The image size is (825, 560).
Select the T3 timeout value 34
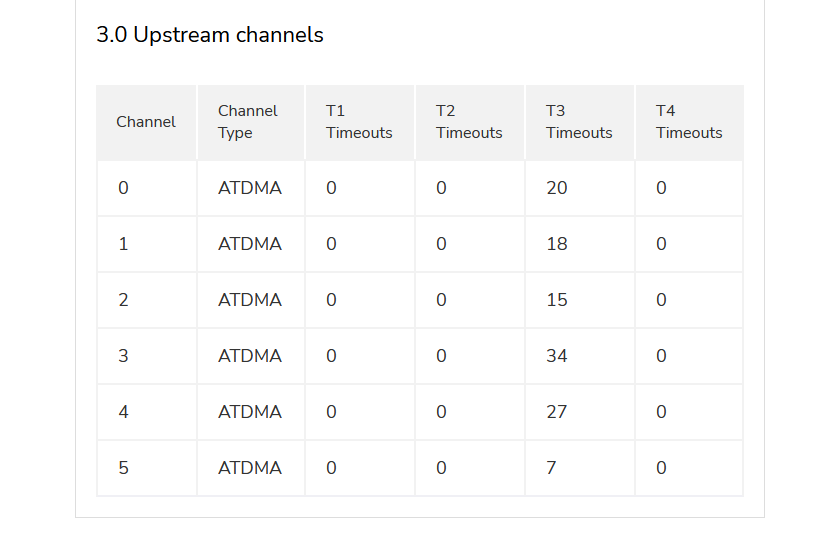pos(557,356)
